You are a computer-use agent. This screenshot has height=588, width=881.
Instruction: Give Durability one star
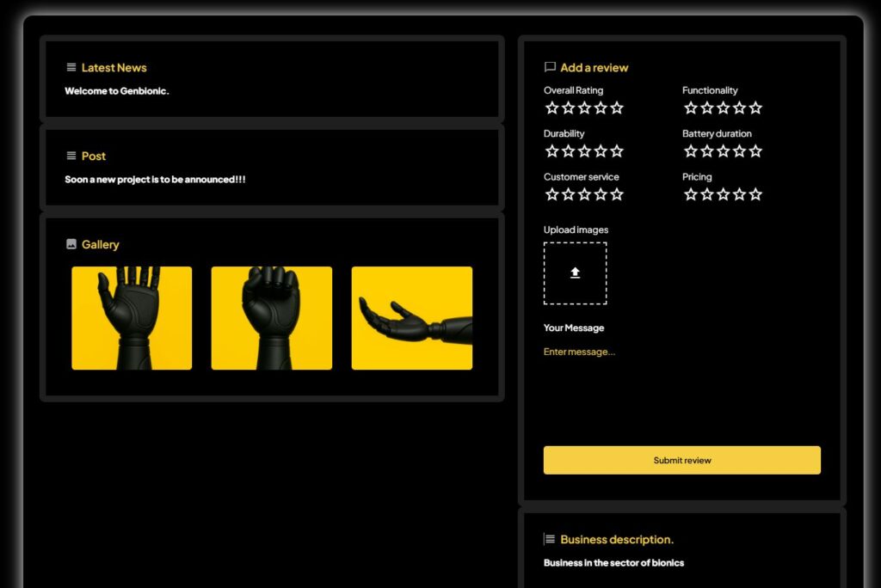coord(551,151)
